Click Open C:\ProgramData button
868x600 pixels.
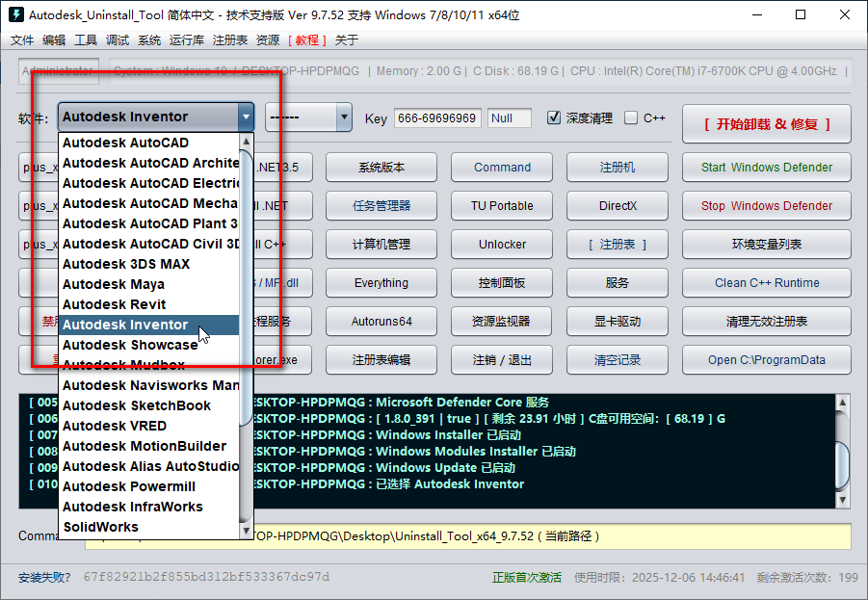point(767,360)
